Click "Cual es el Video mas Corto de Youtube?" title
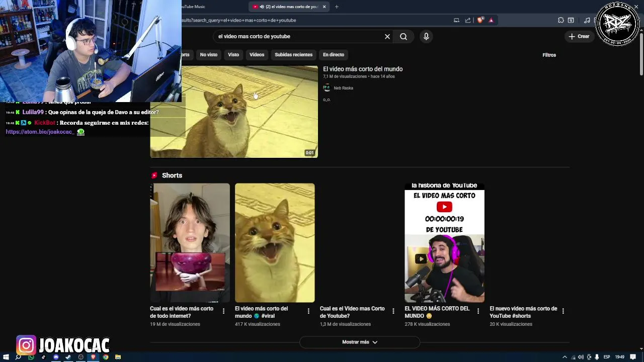Screen dimensions: 644x362 (352, 312)
